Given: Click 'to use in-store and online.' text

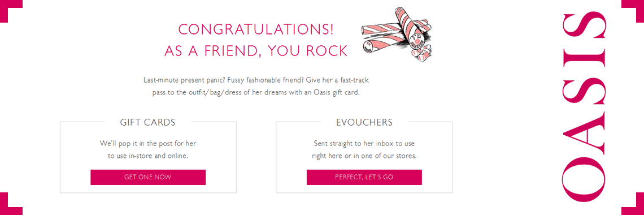Looking at the screenshot, I should [148, 156].
